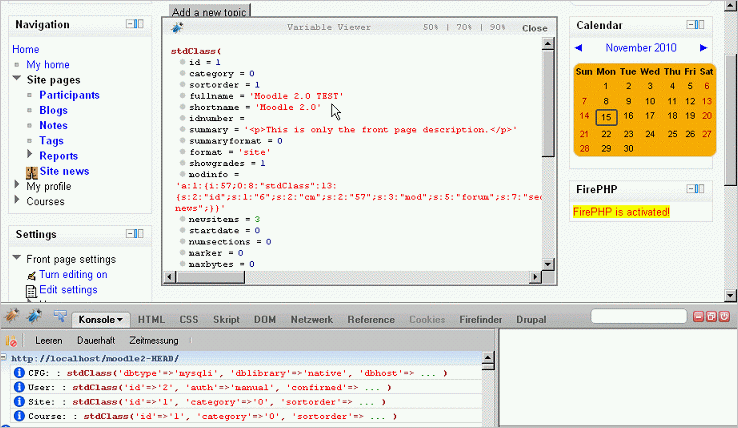Close the Variable Viewer
The image size is (738, 428).
(534, 29)
